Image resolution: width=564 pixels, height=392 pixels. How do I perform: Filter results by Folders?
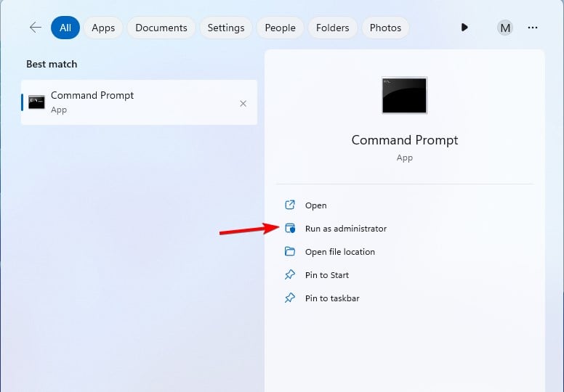334,28
